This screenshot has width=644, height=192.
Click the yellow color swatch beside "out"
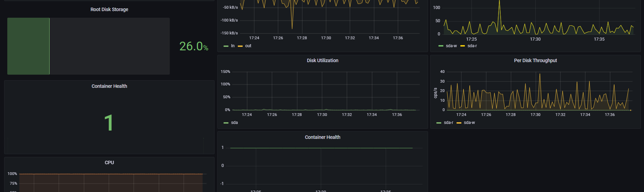click(x=240, y=46)
